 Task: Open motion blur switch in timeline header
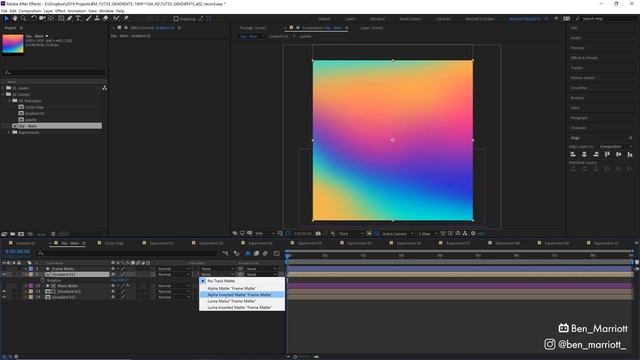(x=265, y=253)
